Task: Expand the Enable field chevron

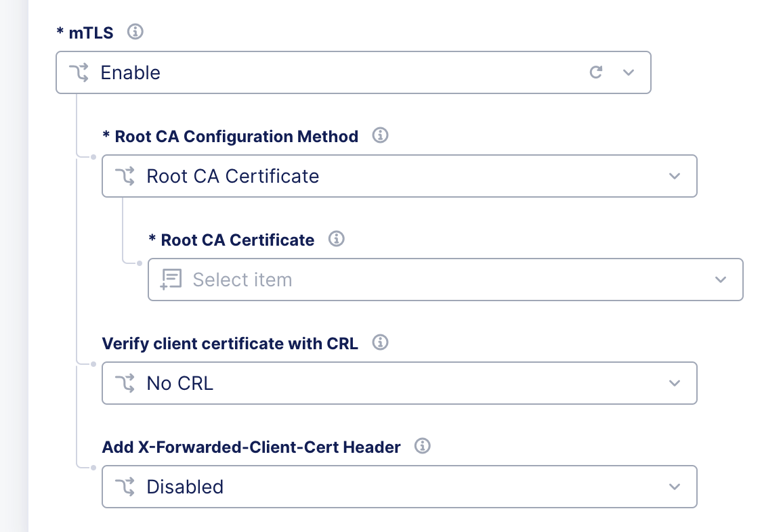Action: (x=629, y=72)
